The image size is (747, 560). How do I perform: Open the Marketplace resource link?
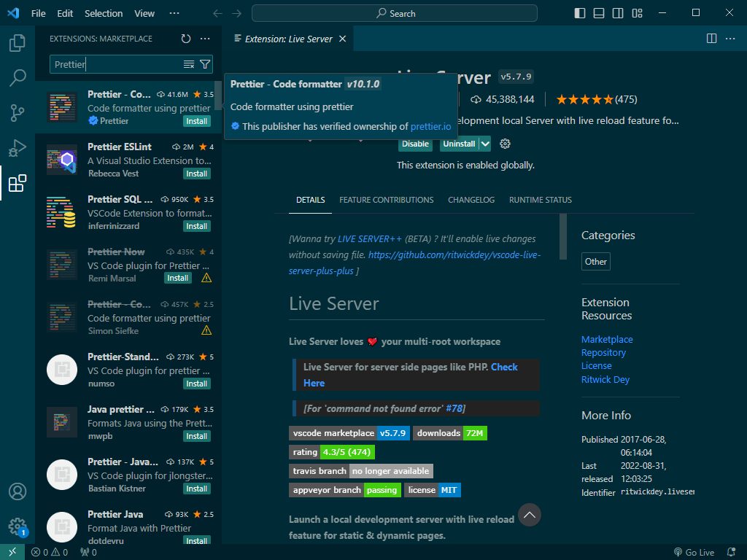607,340
